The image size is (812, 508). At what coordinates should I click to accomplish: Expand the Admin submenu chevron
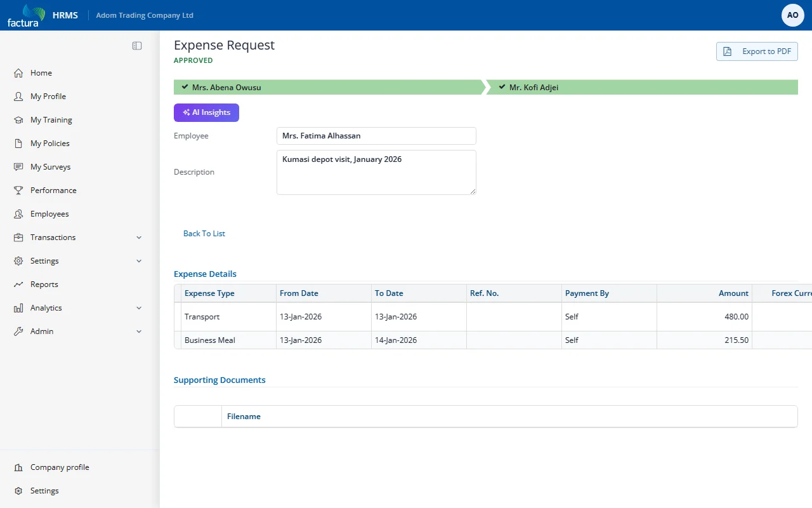click(x=139, y=331)
